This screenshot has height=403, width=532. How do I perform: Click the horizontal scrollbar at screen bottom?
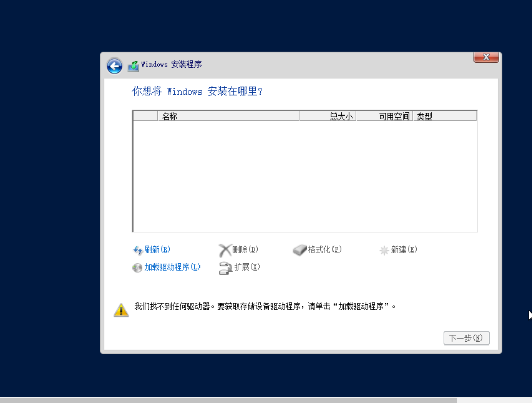coord(228,400)
